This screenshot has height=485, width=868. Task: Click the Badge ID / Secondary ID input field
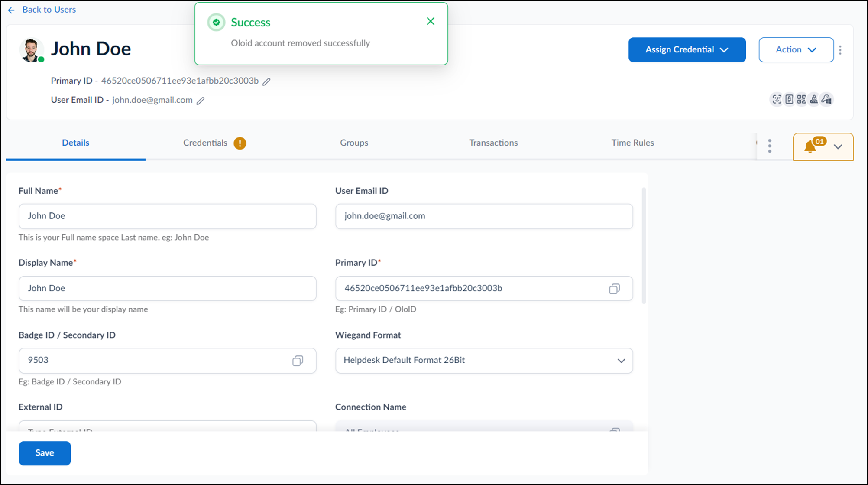coord(167,361)
